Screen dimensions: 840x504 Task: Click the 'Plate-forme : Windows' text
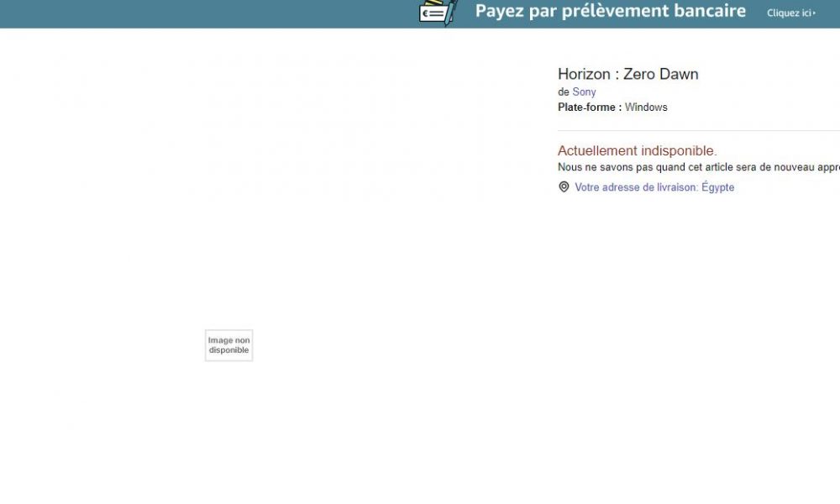click(x=612, y=108)
